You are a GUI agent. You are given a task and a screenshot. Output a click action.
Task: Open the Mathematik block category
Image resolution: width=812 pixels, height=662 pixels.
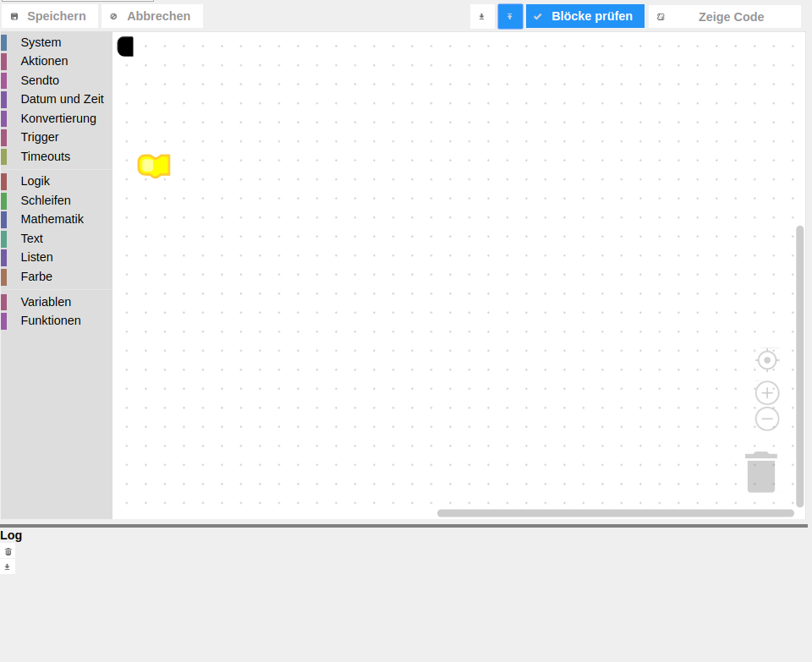pyautogui.click(x=57, y=219)
